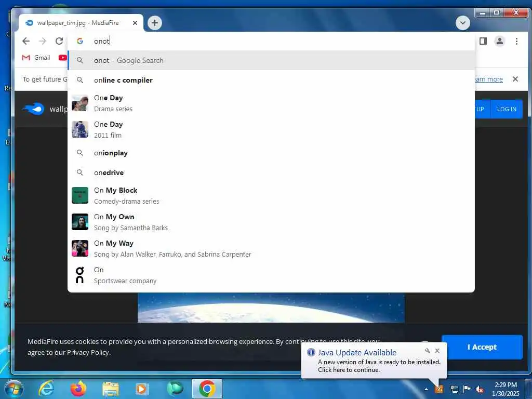Image resolution: width=532 pixels, height=399 pixels.
Task: Click the One Day drama series thumbnail
Action: [x=80, y=103]
